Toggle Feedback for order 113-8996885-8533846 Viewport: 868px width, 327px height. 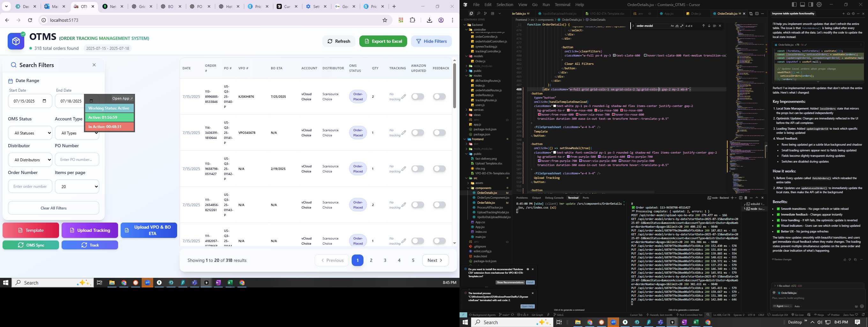click(439, 96)
